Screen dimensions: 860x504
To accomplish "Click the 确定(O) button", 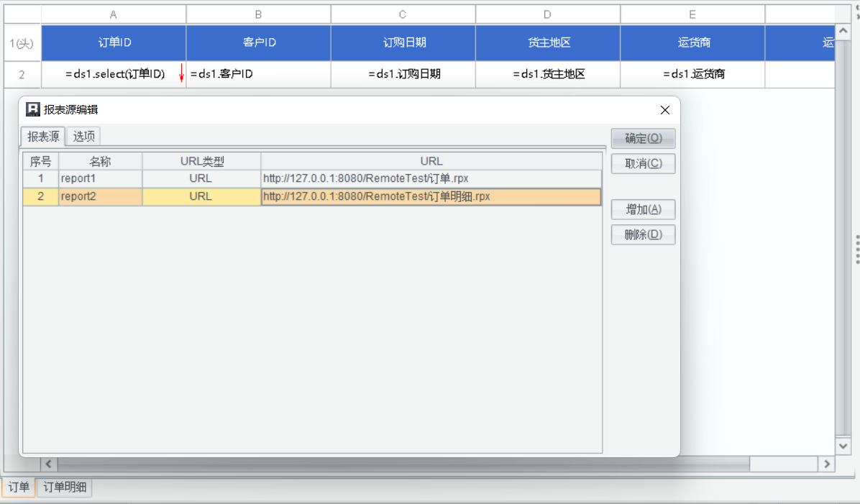I will pos(643,138).
